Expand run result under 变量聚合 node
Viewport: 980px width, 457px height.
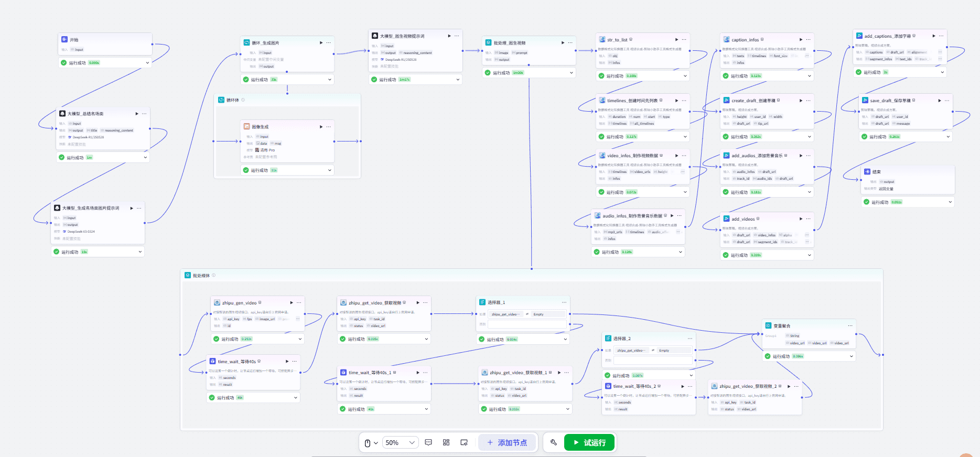(851, 356)
